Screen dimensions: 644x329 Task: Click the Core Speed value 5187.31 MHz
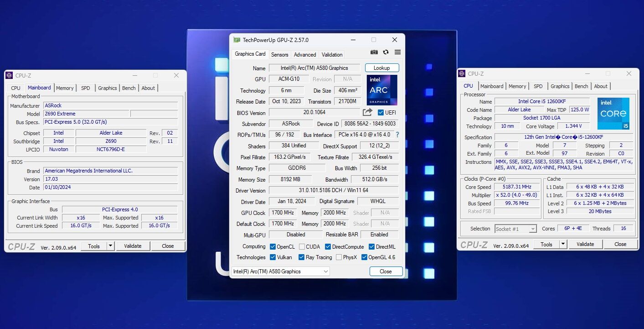(517, 187)
